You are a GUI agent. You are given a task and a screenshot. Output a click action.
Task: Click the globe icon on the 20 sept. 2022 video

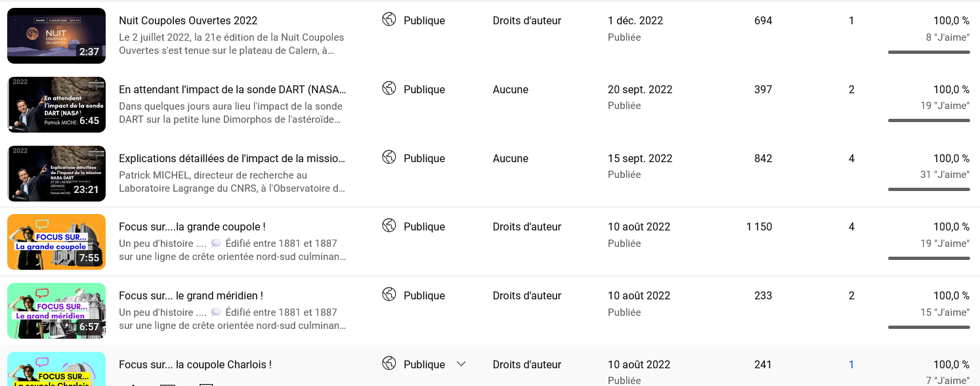(389, 89)
